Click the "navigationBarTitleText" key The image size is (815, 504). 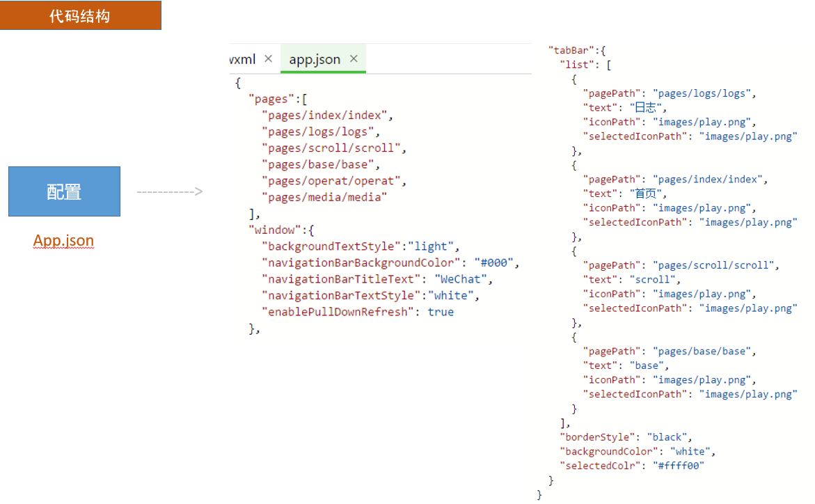click(341, 279)
